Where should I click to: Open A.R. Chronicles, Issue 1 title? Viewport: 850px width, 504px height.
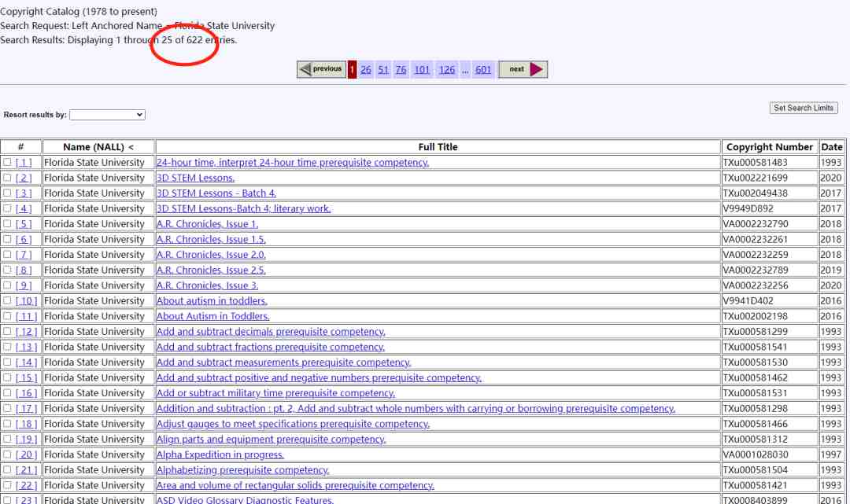point(208,223)
